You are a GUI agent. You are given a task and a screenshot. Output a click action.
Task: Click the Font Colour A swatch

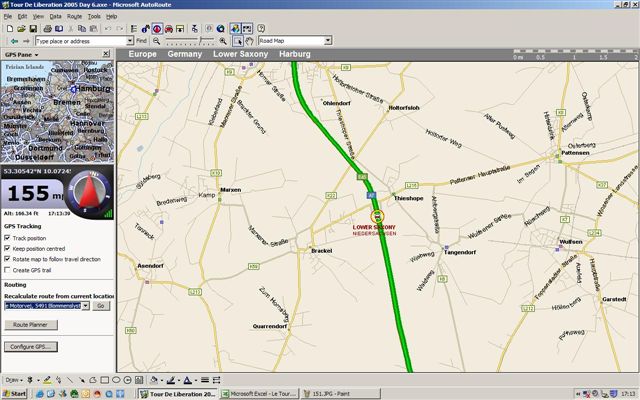click(x=188, y=380)
